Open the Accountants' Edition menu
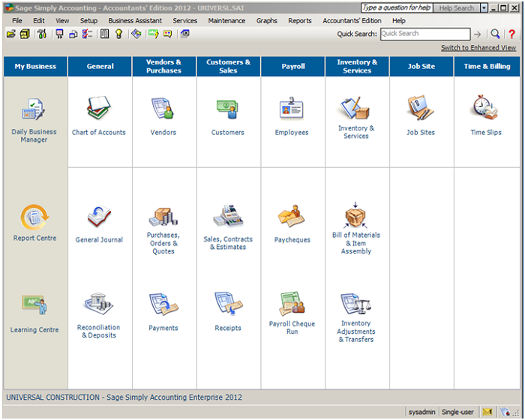Image resolution: width=525 pixels, height=420 pixels. (352, 21)
